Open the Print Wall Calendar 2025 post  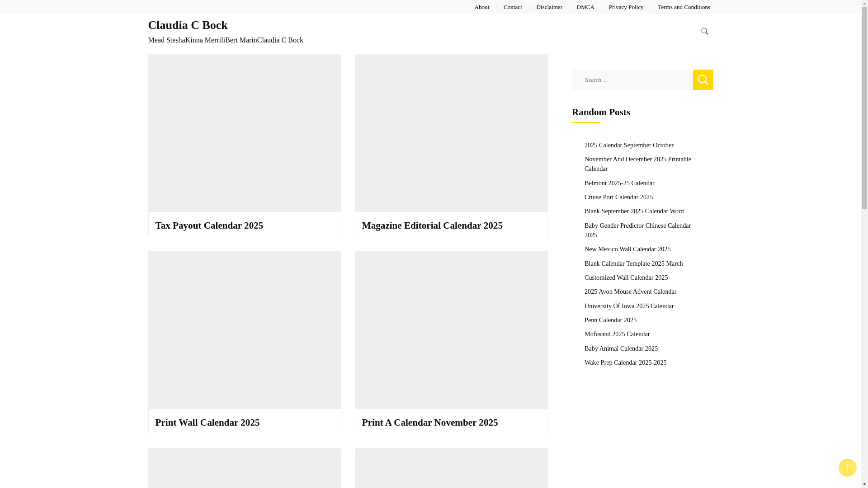tap(208, 422)
